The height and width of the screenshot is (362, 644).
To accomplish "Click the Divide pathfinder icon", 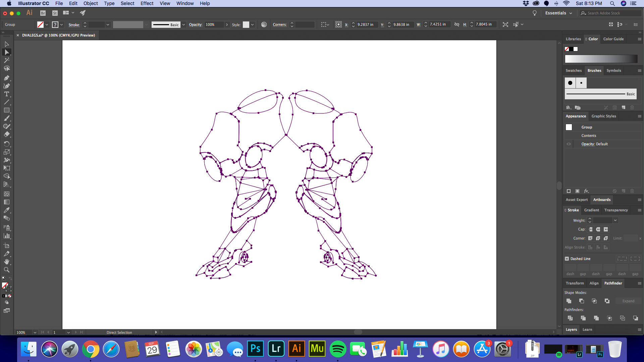I will tap(570, 318).
